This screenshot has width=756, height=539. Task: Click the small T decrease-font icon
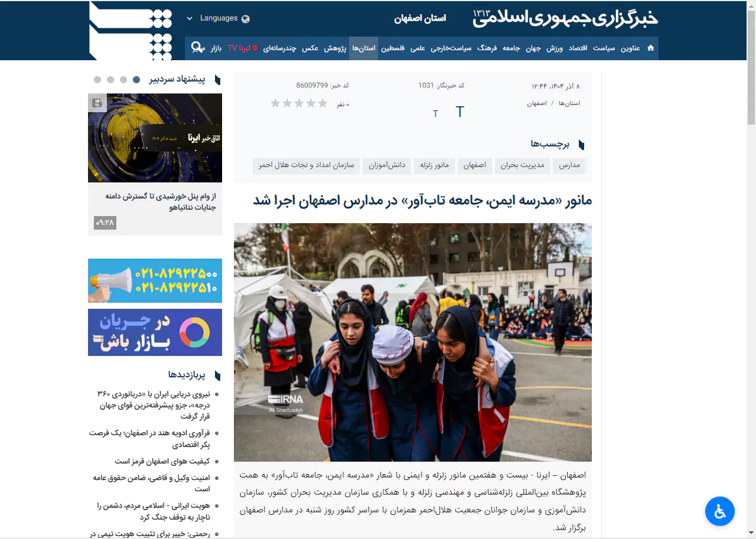tap(435, 114)
